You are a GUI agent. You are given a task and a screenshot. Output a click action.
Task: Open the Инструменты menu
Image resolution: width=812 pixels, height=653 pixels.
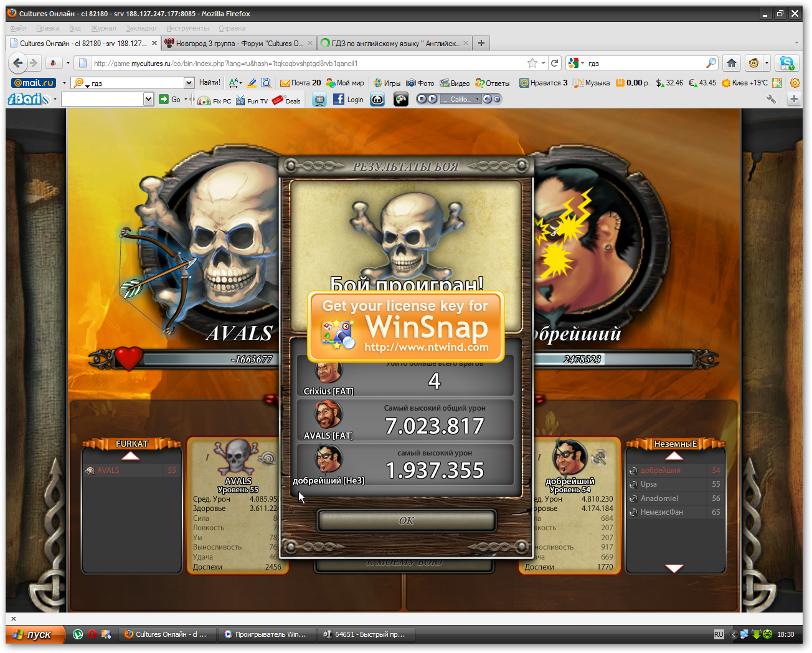click(x=187, y=28)
